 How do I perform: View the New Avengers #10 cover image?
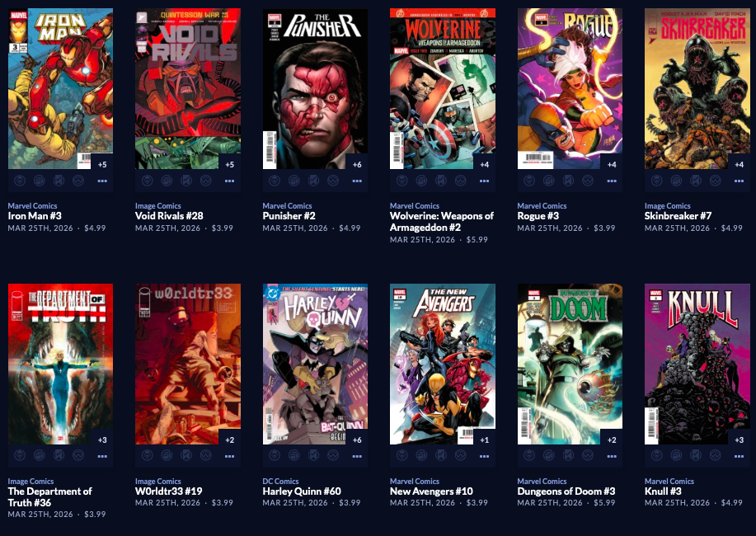[x=443, y=364]
